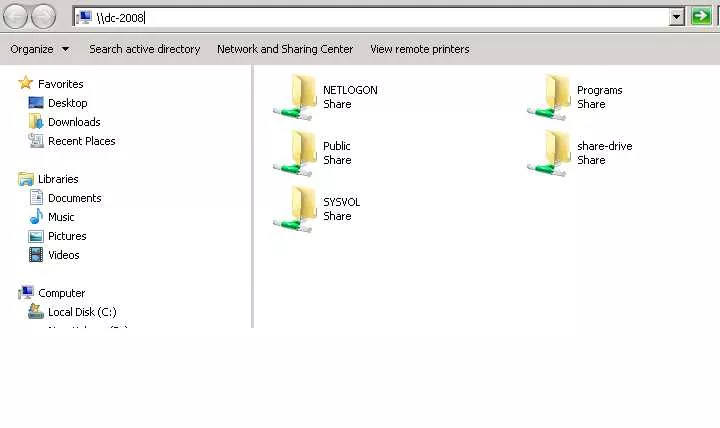Click the NETLOGON share name
Image resolution: width=720 pixels, height=428 pixels.
click(x=350, y=90)
